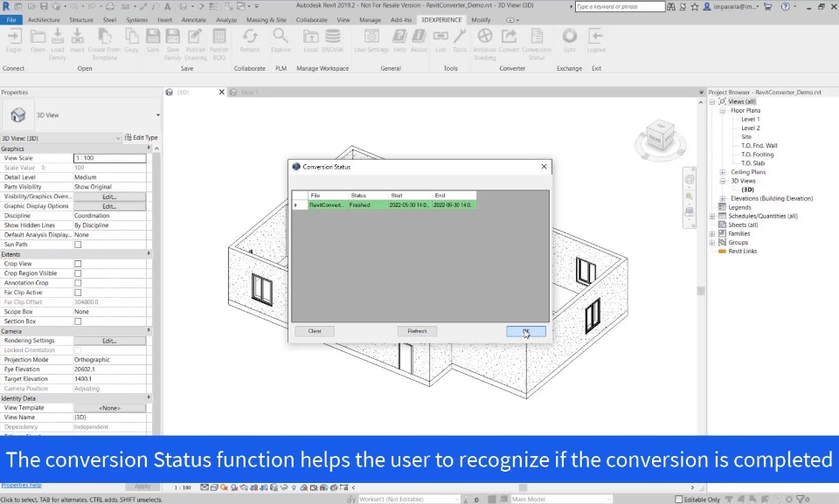The height and width of the screenshot is (504, 839).
Task: Click the Insert icon in Open panel
Action: 77,41
